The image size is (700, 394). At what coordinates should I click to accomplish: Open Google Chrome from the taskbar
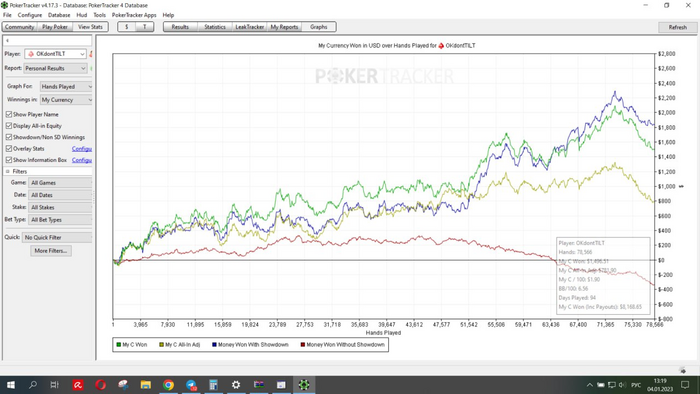coord(168,385)
